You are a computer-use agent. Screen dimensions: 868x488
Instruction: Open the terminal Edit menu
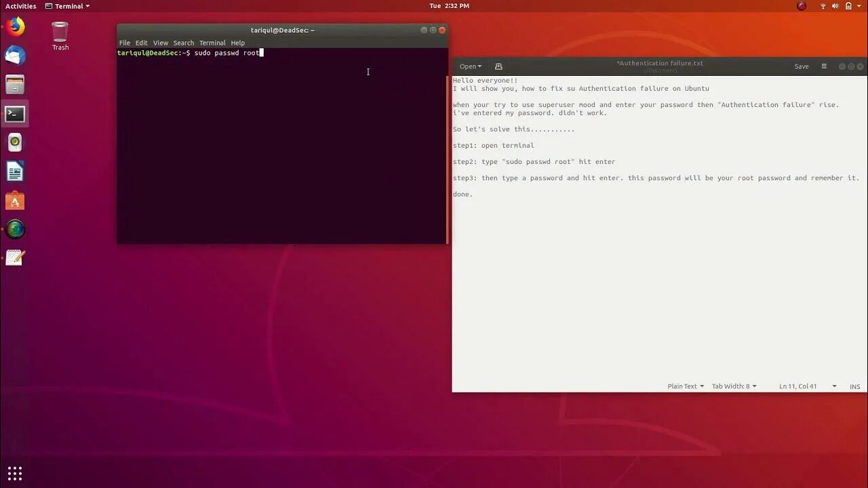(x=141, y=43)
